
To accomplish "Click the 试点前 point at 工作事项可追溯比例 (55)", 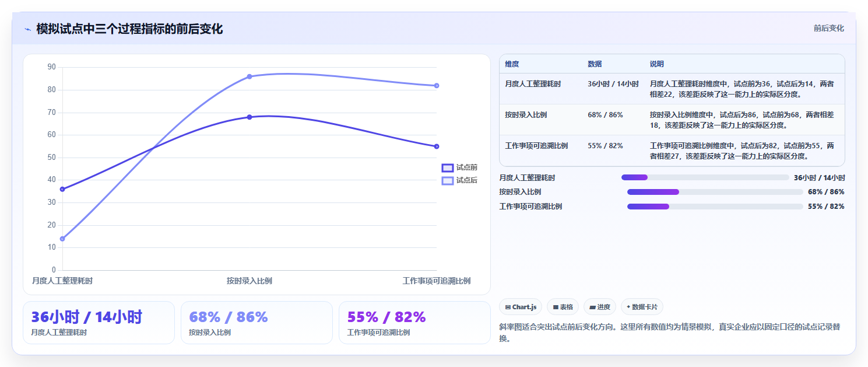I will click(437, 146).
